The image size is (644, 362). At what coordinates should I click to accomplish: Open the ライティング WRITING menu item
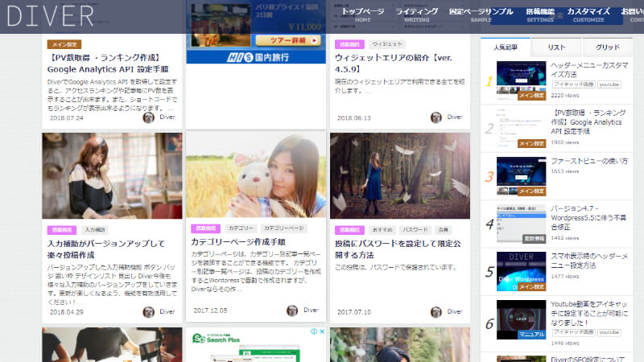pos(416,14)
